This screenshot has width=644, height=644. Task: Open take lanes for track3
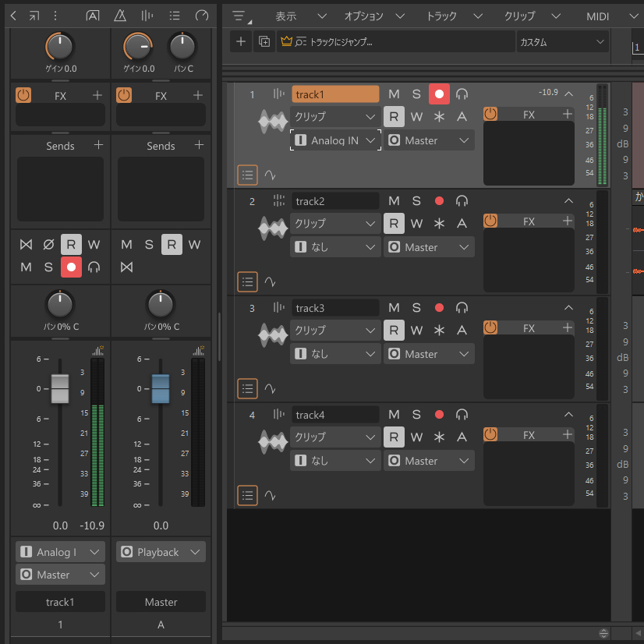coord(247,388)
